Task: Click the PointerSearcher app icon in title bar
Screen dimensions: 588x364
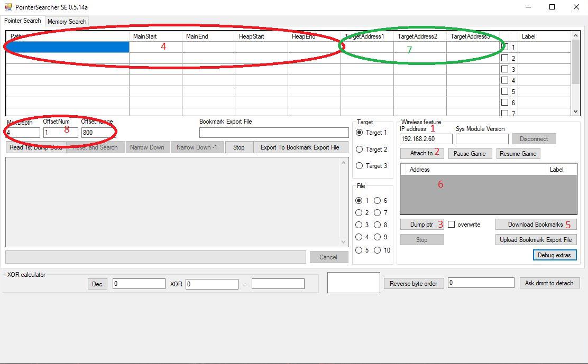Action: [8, 7]
